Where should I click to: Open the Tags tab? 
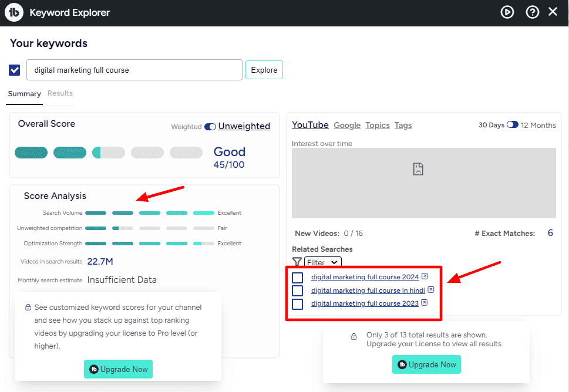[403, 125]
